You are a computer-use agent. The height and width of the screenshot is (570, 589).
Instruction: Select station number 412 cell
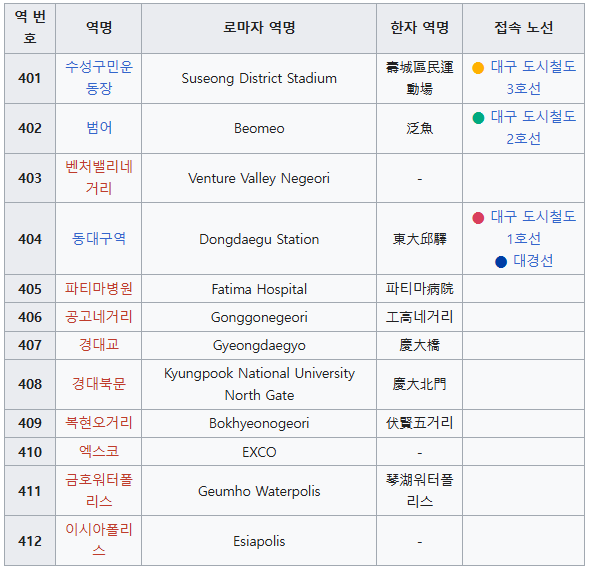(x=30, y=540)
